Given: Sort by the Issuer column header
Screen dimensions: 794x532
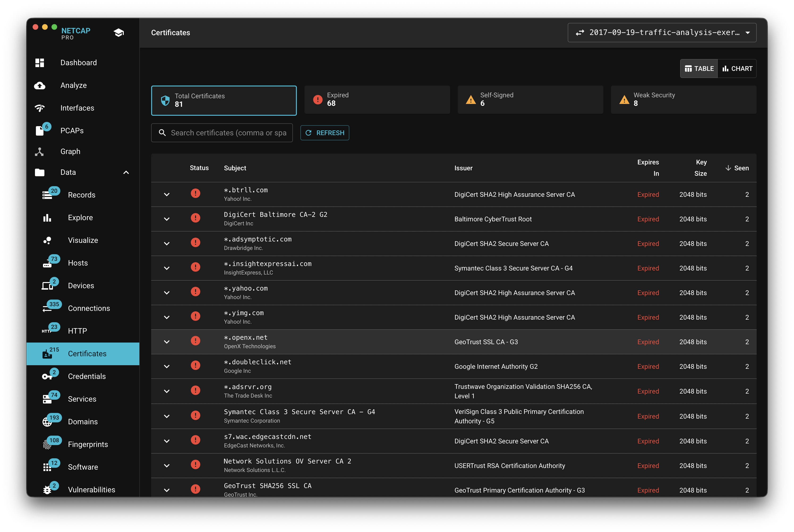Looking at the screenshot, I should (x=463, y=168).
